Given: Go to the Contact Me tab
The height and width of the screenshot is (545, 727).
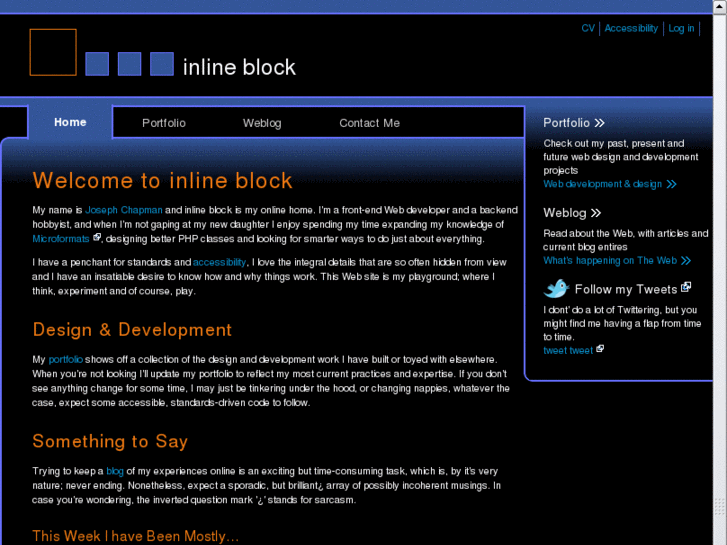Looking at the screenshot, I should 369,123.
